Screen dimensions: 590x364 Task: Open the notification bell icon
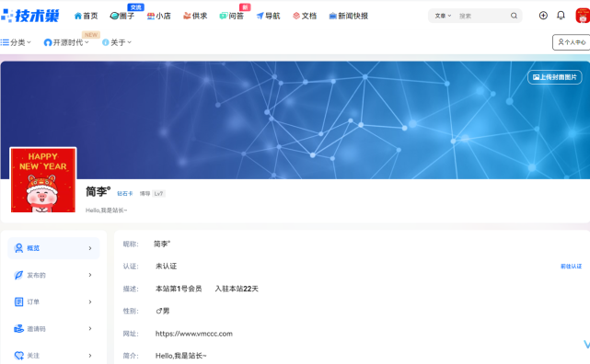[561, 16]
